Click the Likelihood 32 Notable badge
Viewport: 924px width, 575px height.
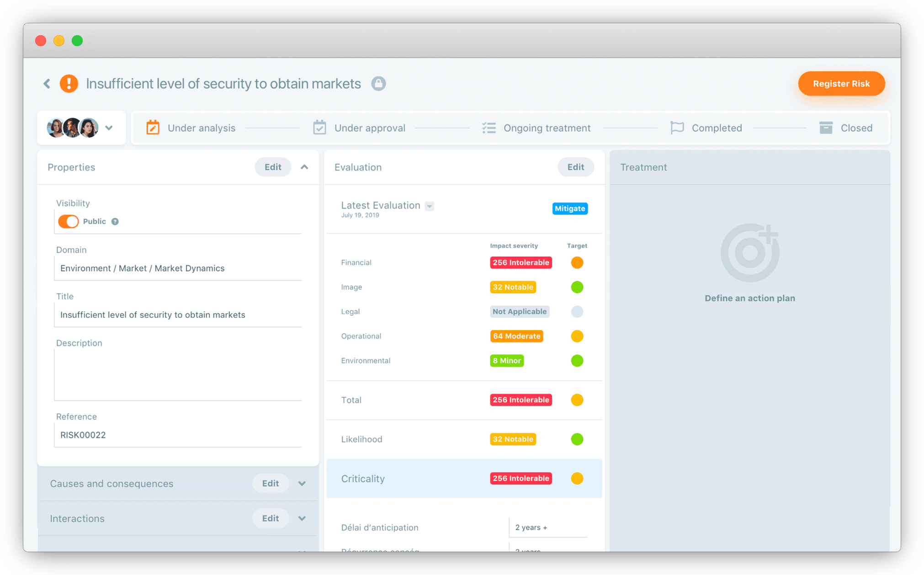513,439
